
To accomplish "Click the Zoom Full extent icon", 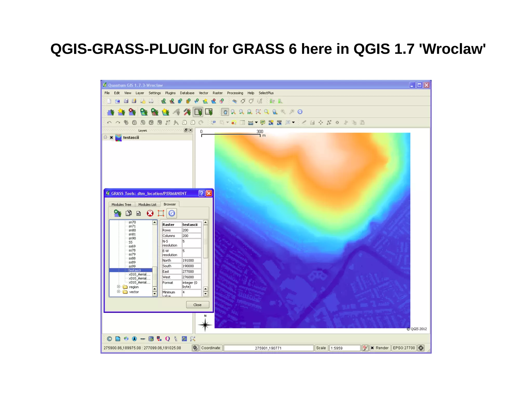I will pyautogui.click(x=258, y=112).
